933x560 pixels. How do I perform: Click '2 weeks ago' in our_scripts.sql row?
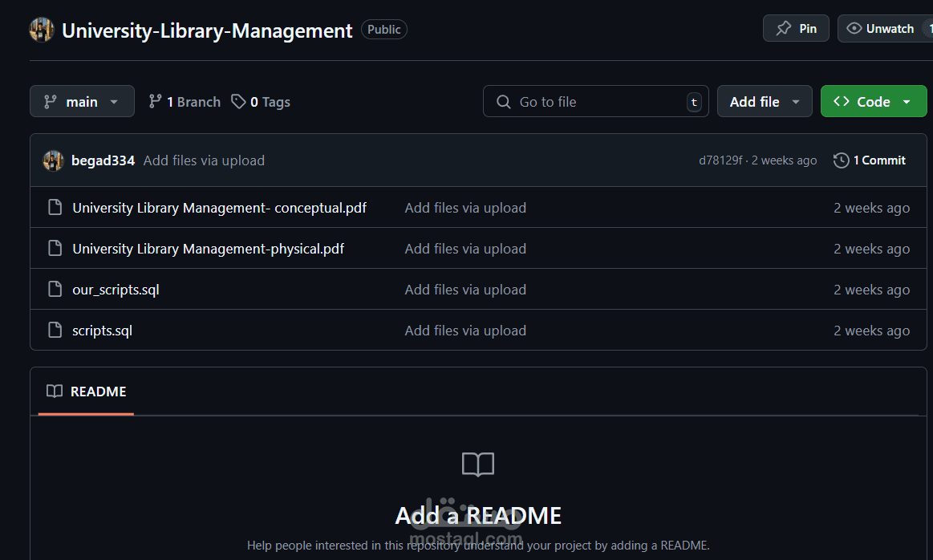pyautogui.click(x=872, y=290)
